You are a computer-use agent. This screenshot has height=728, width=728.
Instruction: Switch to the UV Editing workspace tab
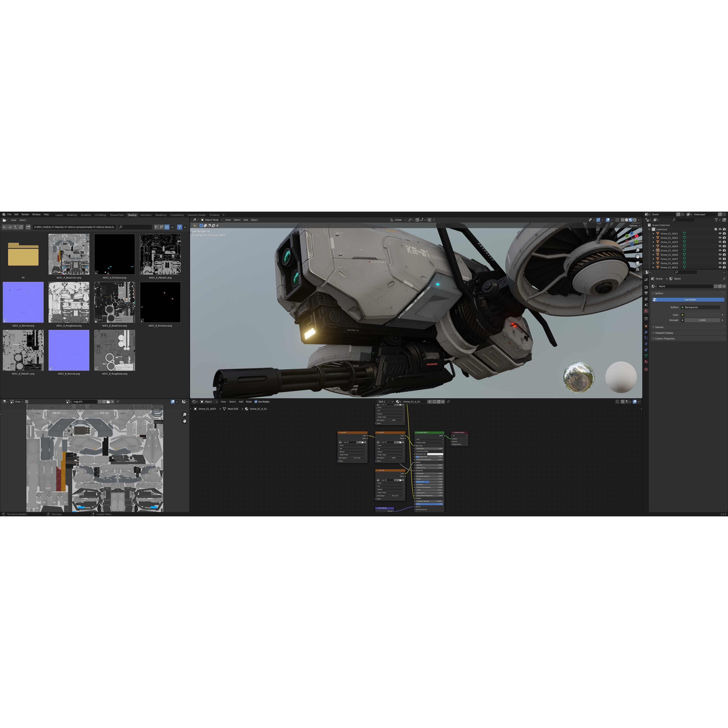[100, 215]
